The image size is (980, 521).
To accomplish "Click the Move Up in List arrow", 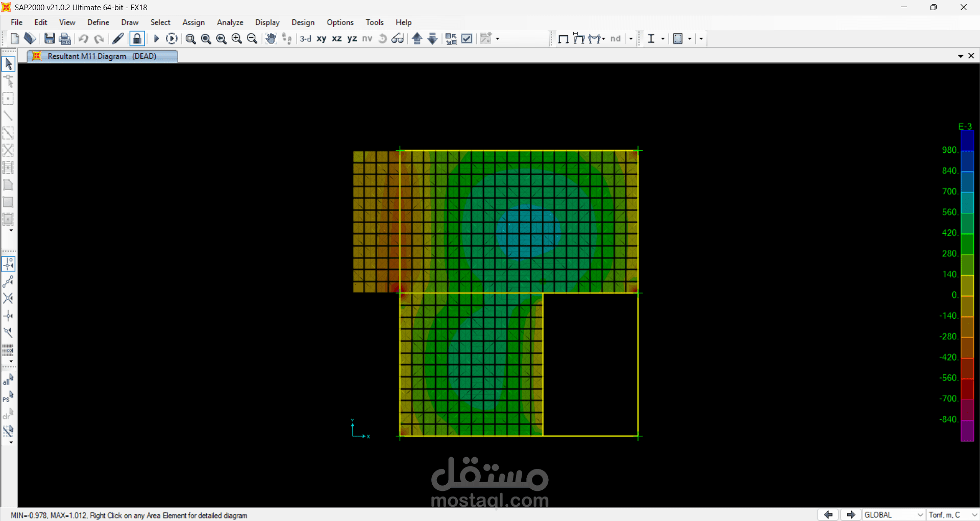I will (417, 39).
